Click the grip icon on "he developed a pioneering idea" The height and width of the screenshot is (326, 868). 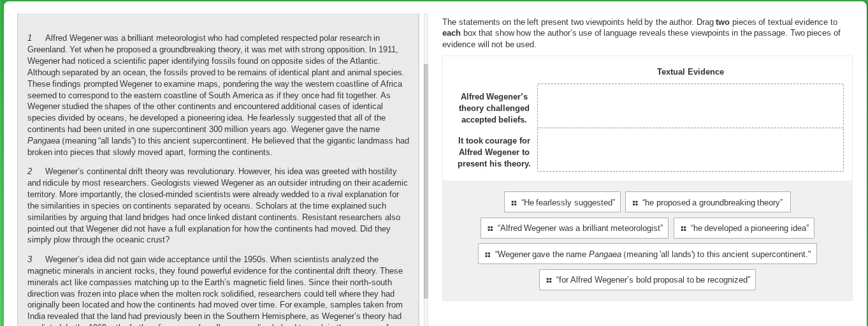(x=683, y=228)
